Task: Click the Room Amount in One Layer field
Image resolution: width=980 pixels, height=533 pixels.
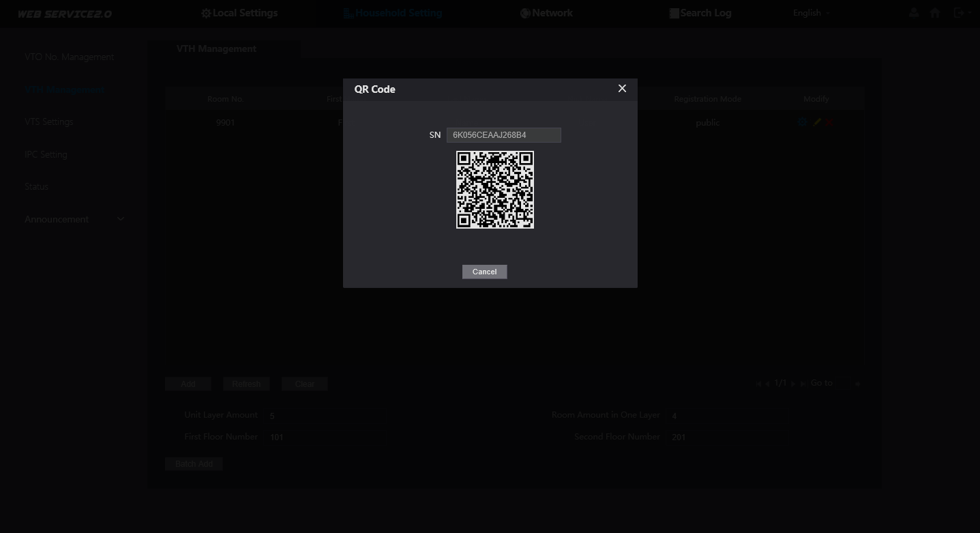Action: tap(728, 415)
